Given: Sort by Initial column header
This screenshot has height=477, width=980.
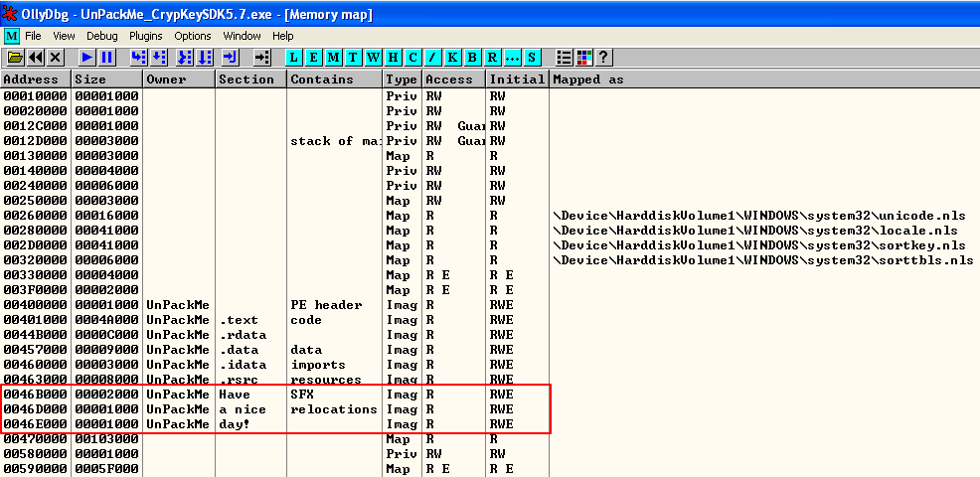Looking at the screenshot, I should 518,79.
